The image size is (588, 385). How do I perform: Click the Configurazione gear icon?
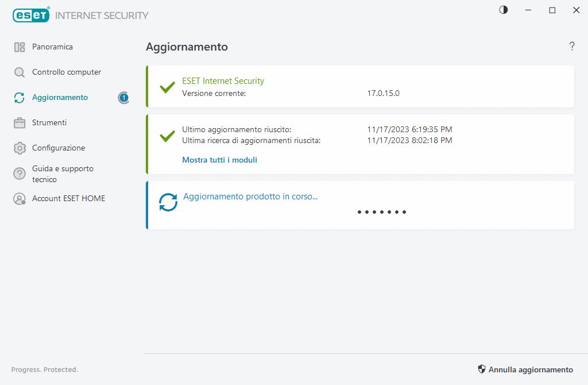pos(20,148)
